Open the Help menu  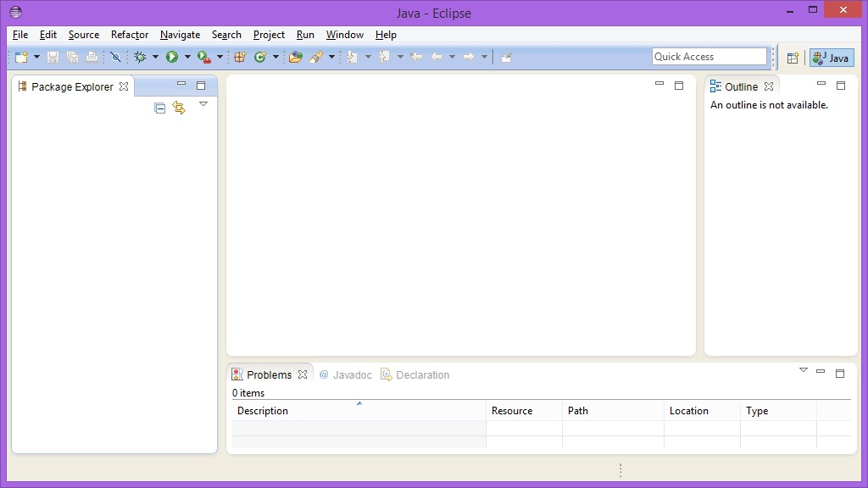click(386, 35)
